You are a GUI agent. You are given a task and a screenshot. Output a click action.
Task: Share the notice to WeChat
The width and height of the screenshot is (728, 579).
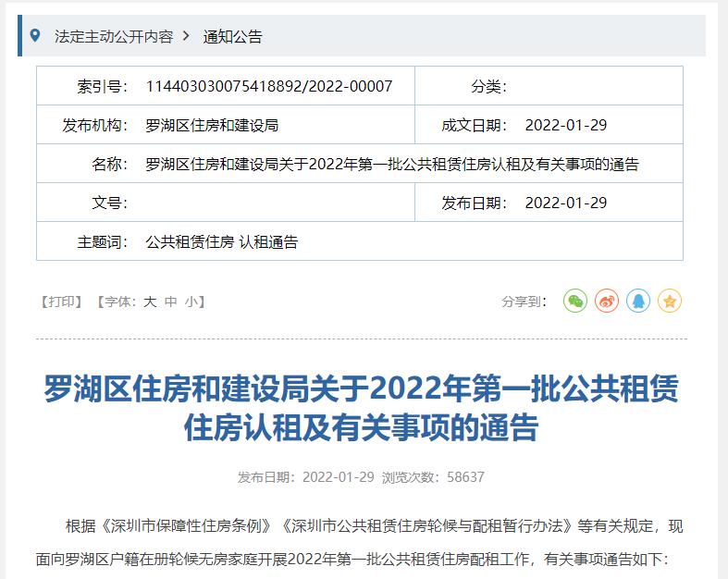[x=575, y=301]
